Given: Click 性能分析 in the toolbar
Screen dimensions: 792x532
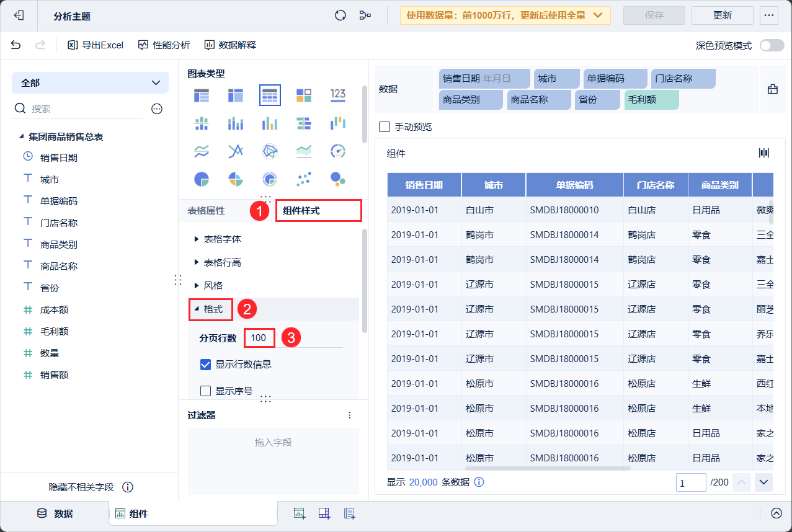Looking at the screenshot, I should pos(164,45).
